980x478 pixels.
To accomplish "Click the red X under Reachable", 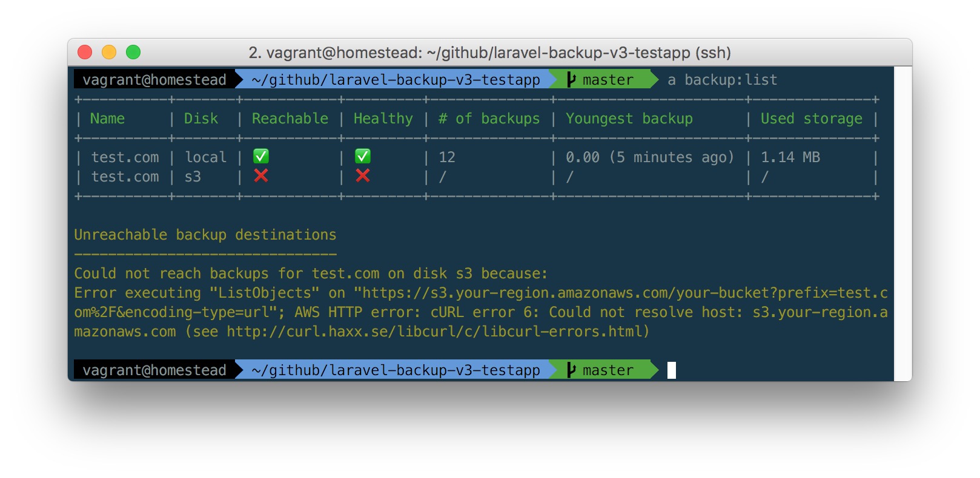I will click(x=261, y=176).
